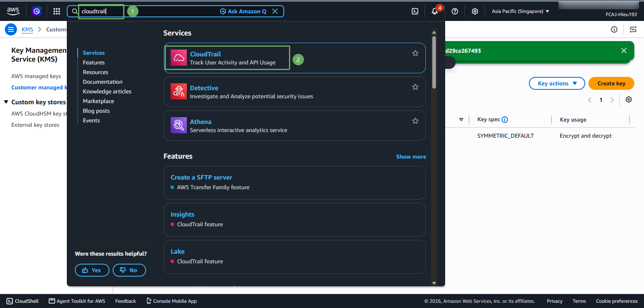The height and width of the screenshot is (308, 644).
Task: Favorite Athena with its star icon
Action: [415, 121]
